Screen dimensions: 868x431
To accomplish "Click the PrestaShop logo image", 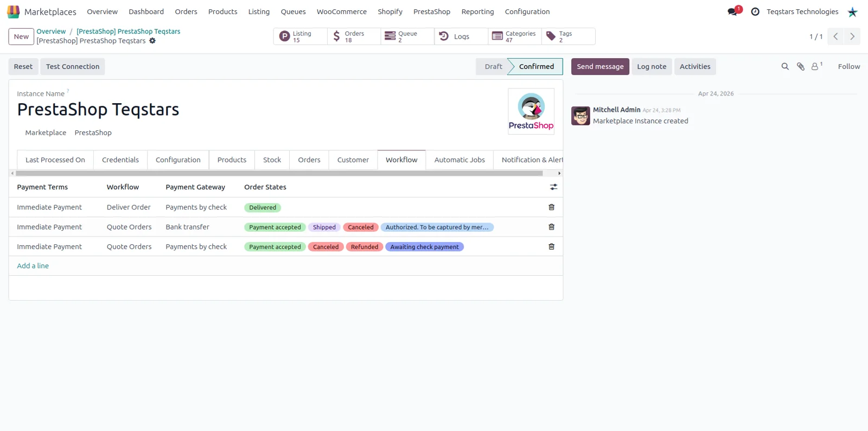I will coord(531,111).
